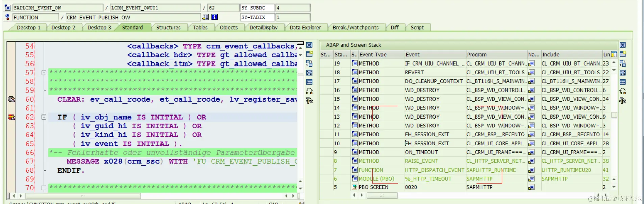Switch to the Desktop 2 tab
This screenshot has height=204, width=644.
[63, 28]
